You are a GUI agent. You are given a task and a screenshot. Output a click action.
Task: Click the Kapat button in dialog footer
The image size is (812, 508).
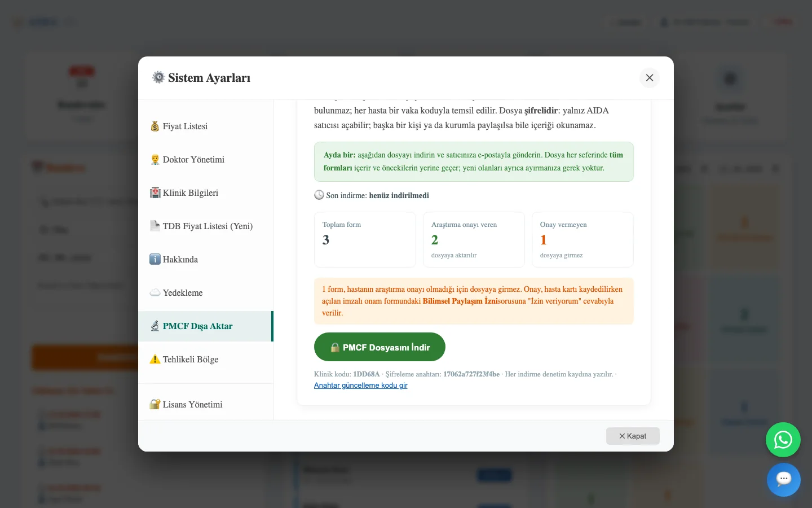[633, 436]
